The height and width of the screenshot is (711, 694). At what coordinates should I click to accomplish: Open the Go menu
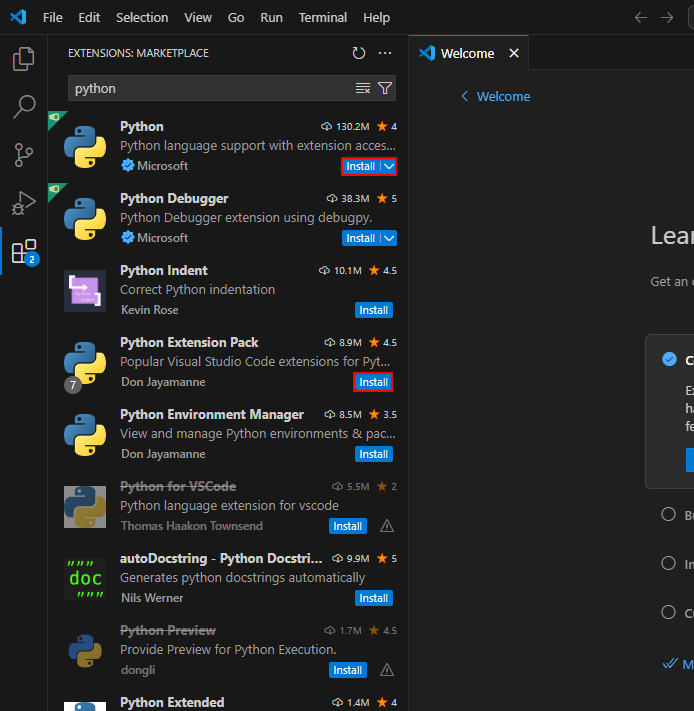[x=236, y=18]
